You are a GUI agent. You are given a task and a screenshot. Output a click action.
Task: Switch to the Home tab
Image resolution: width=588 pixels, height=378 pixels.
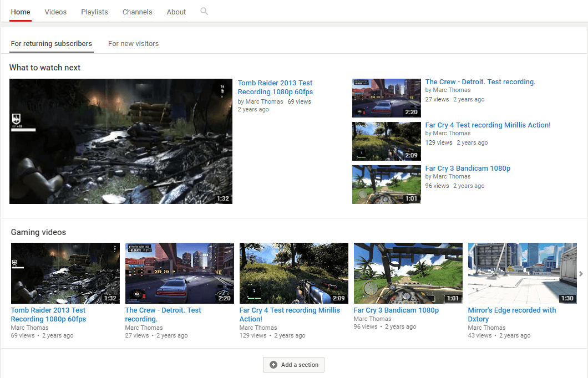21,12
